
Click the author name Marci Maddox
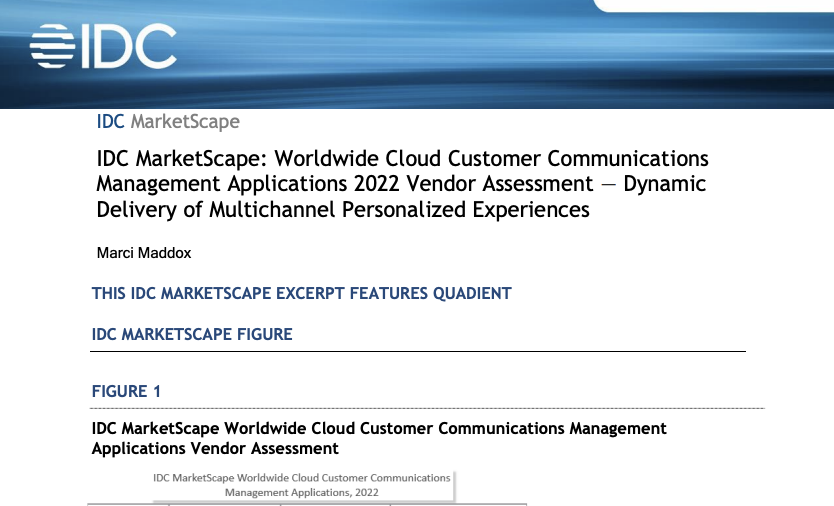point(144,253)
